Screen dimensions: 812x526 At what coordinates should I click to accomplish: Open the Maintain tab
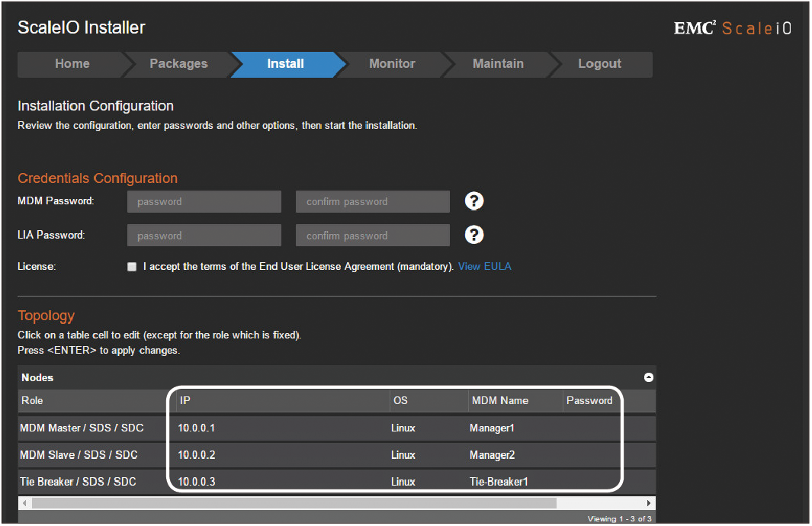coord(498,64)
